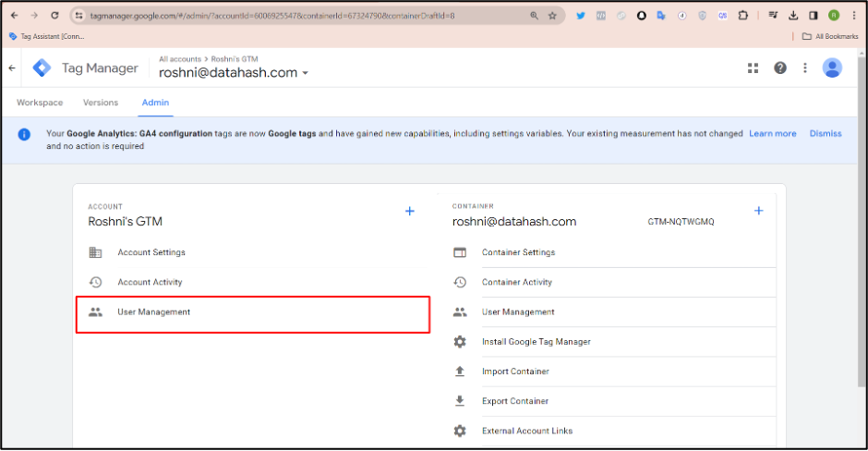Open the Twitter bird extension
The height and width of the screenshot is (451, 868).
coord(581,16)
